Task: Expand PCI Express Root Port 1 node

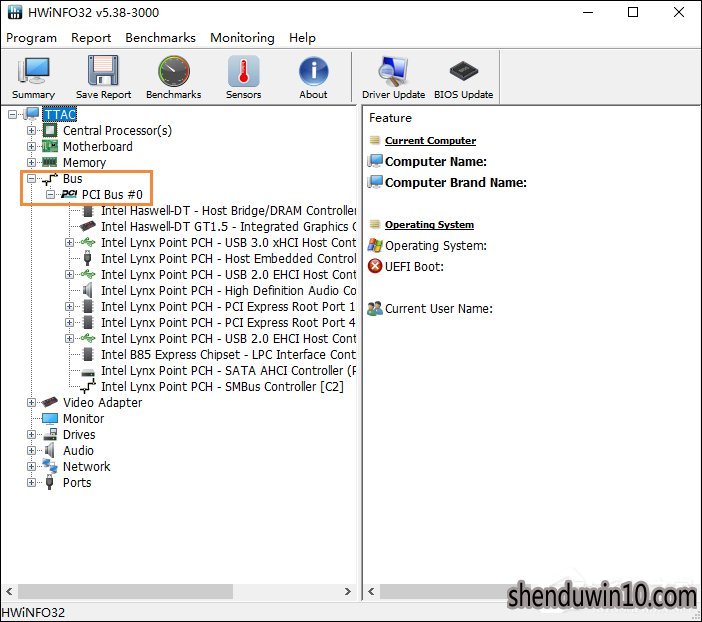Action: click(69, 306)
